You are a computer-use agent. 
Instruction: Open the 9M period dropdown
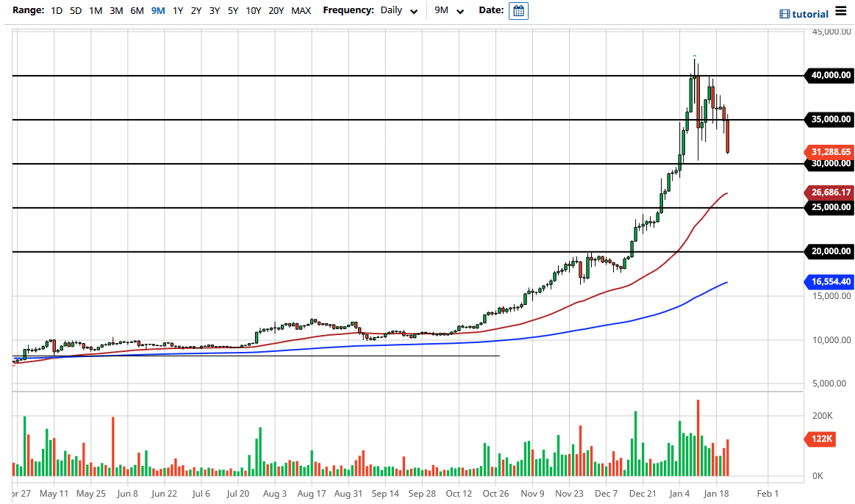click(x=447, y=11)
